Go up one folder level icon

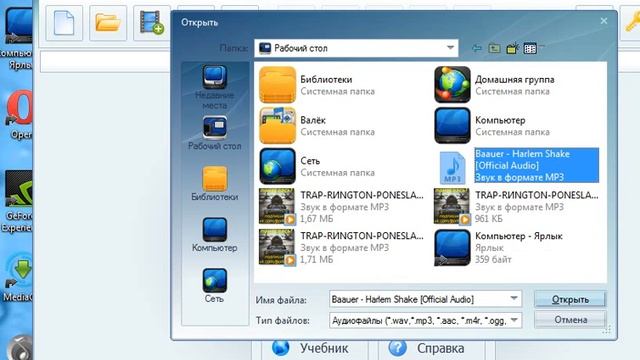tap(494, 48)
